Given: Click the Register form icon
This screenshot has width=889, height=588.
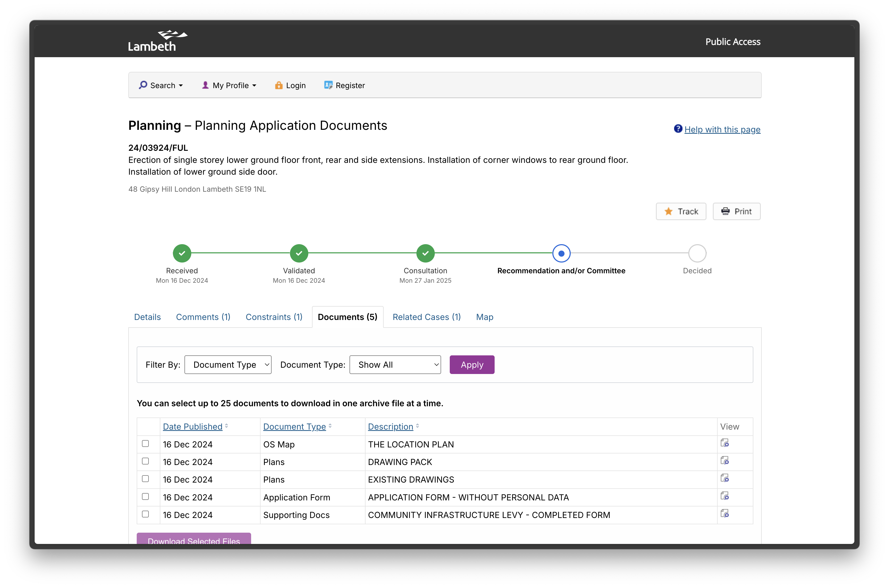Looking at the screenshot, I should (328, 85).
